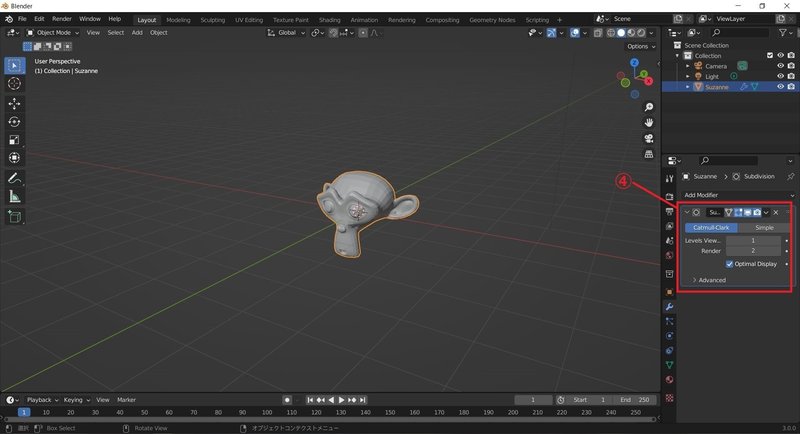This screenshot has width=800, height=434.
Task: Jump to timeline start frame
Action: (x=310, y=400)
